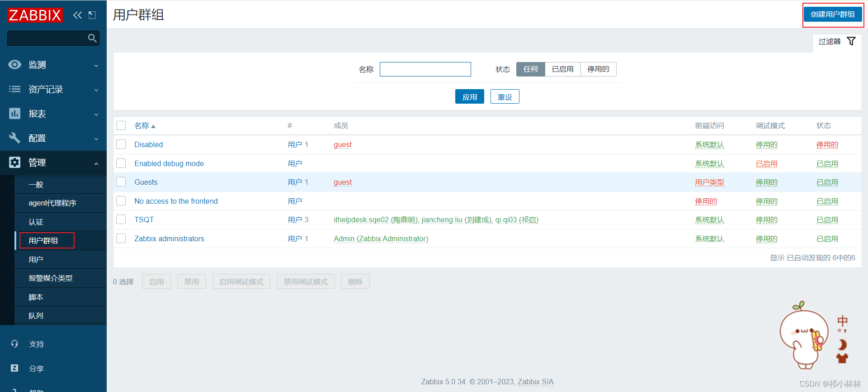Toggle kiosk mode with the sidebar icon
Screen dimensions: 868x392
coord(92,15)
